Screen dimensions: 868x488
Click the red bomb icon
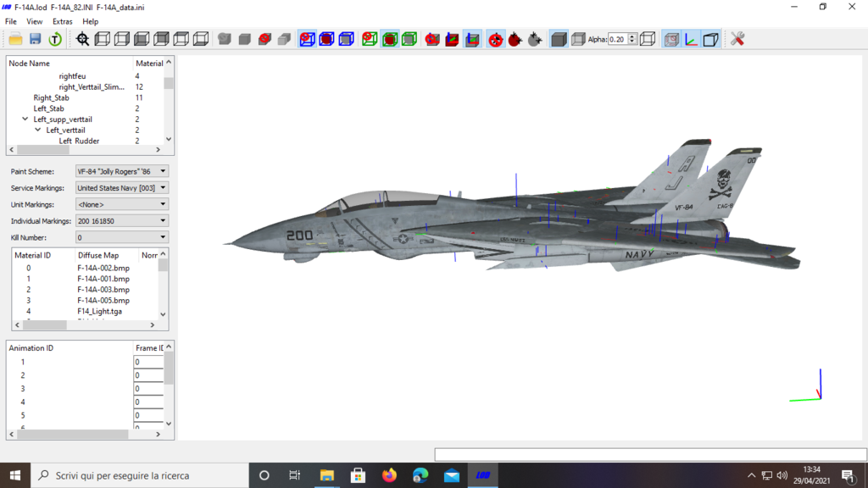coord(515,39)
